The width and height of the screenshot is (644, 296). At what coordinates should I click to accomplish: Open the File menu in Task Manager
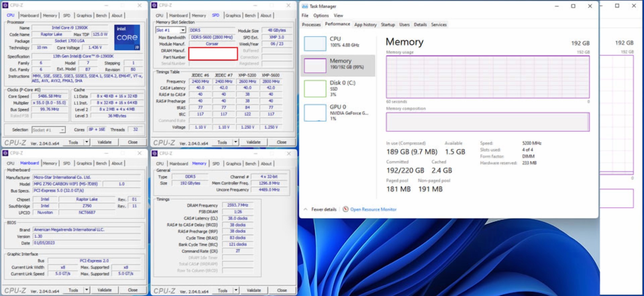tap(305, 15)
